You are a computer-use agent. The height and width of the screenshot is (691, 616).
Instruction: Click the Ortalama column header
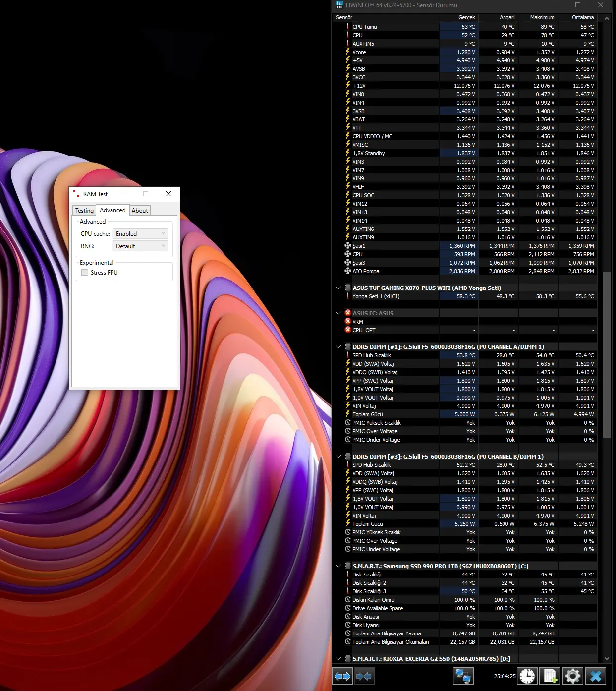[x=577, y=17]
